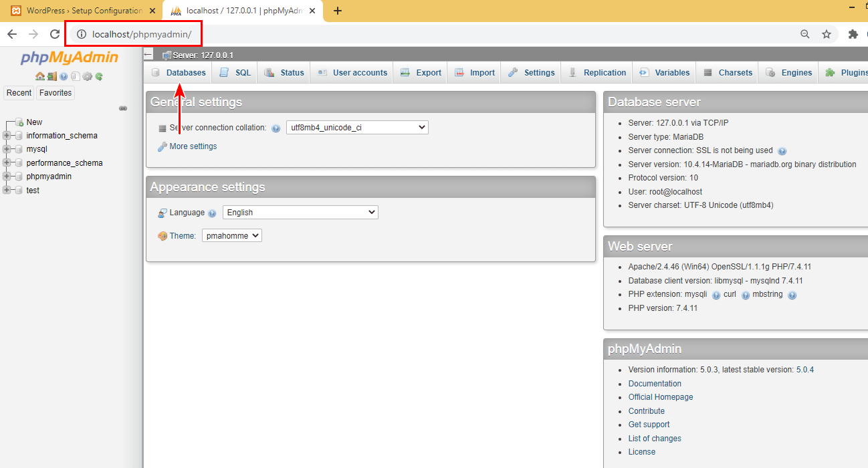Click the phpMyAdmin home icon
Viewport: 868px width, 468px height.
tap(40, 76)
